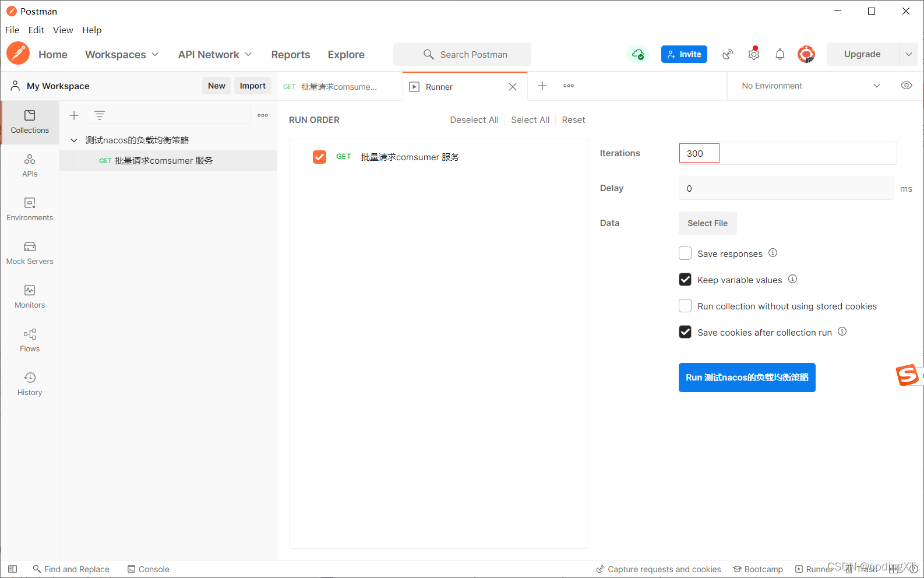Switch to the 批量请求comsume... request tab

point(340,87)
